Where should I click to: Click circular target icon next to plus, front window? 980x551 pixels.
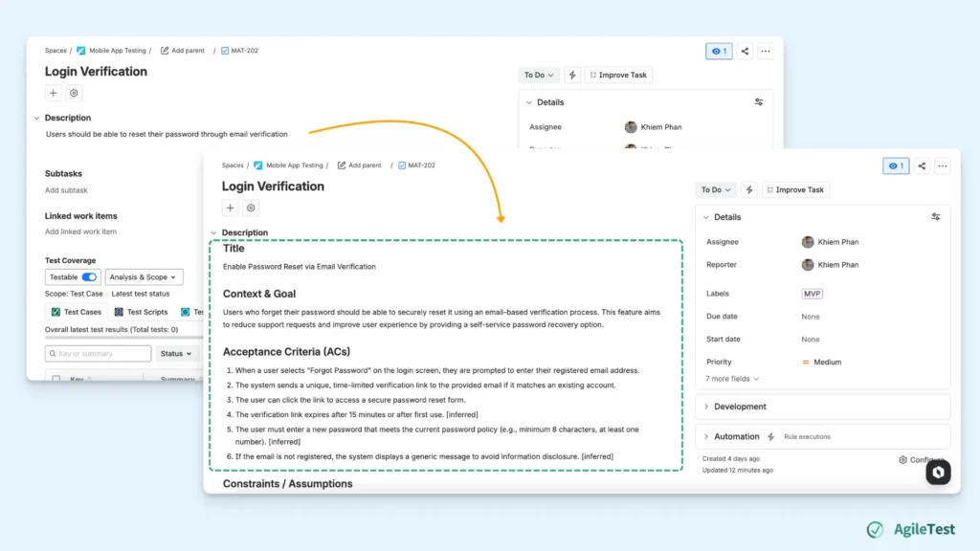(x=251, y=208)
